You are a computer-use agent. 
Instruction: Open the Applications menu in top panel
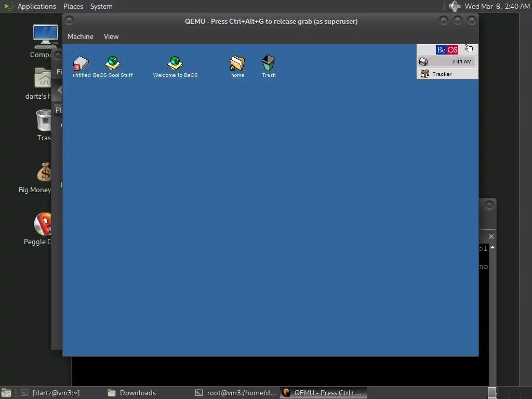[x=37, y=6]
